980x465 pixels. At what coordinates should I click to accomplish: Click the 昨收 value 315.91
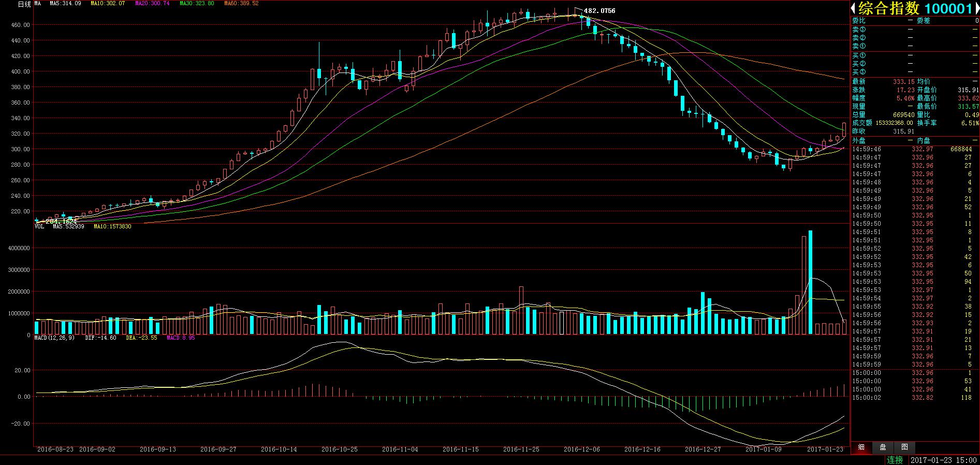[x=904, y=131]
